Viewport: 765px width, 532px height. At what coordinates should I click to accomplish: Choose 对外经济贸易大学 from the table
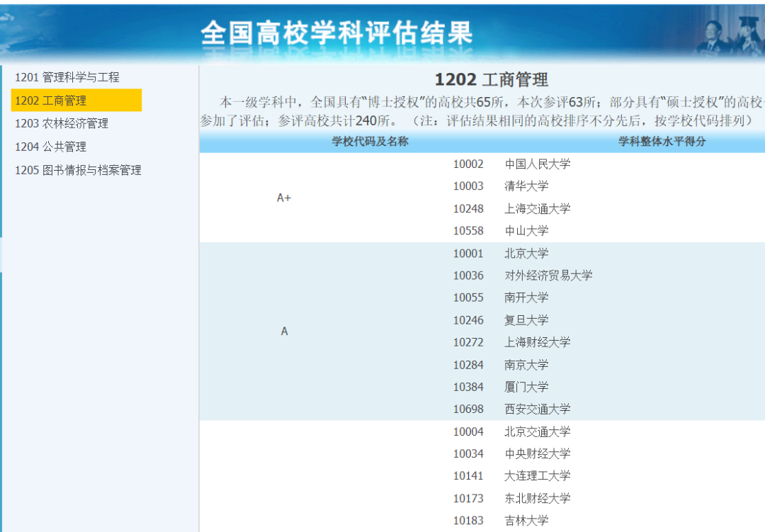[548, 276]
